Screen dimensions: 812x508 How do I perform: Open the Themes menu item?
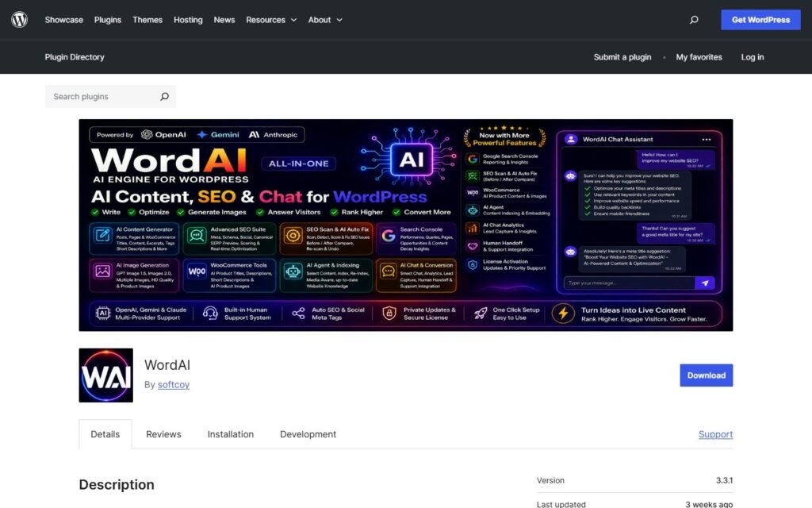147,20
